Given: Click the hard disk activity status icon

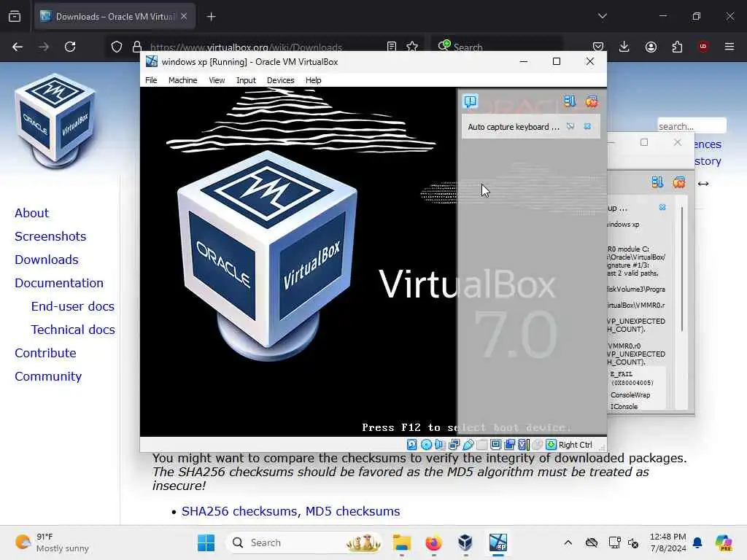Looking at the screenshot, I should [412, 445].
